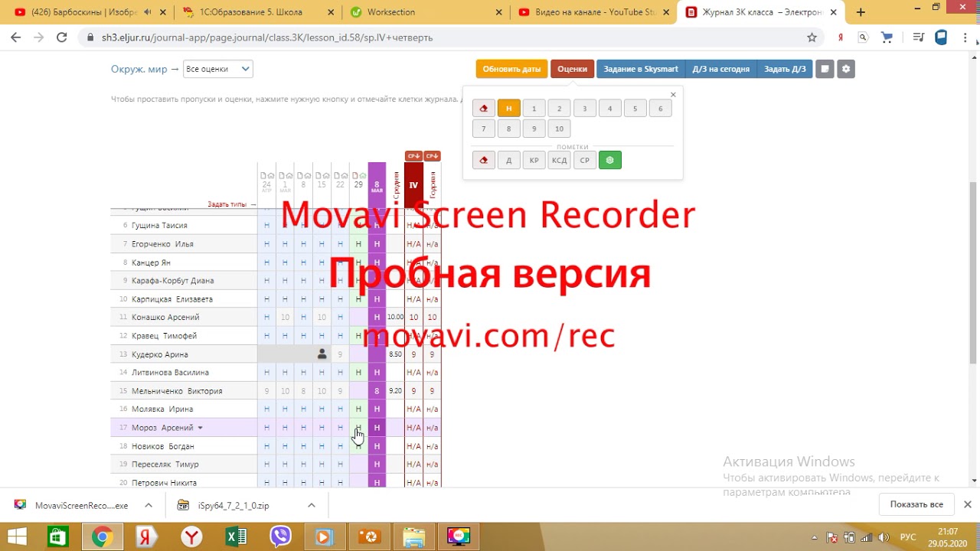Launch Excel from the taskbar
Viewport: 980px width, 551px height.
pyautogui.click(x=237, y=537)
